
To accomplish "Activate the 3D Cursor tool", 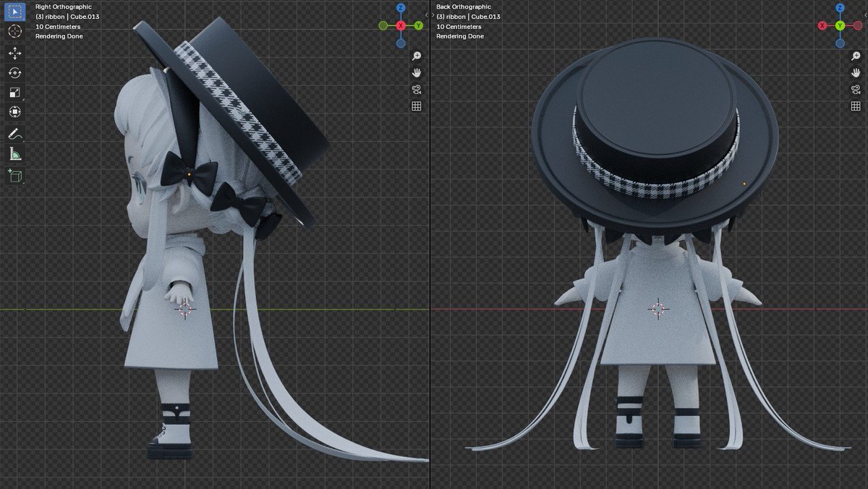I will click(14, 31).
